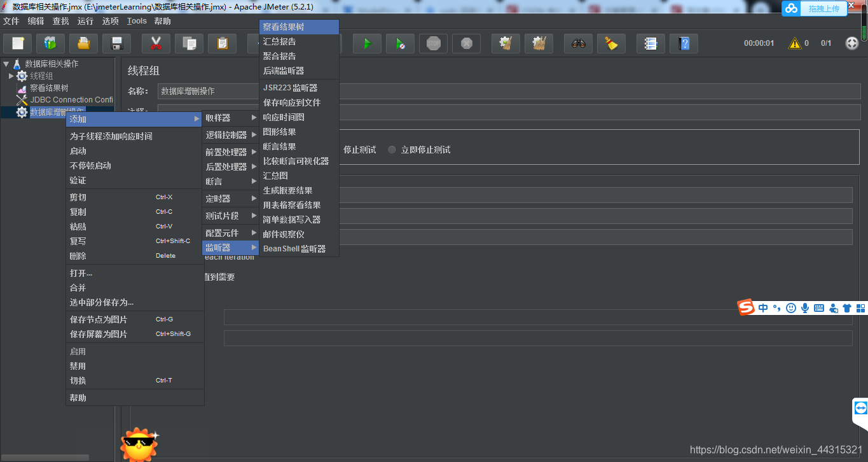
Task: Click the Clear results broom-and-gear icon
Action: (x=506, y=43)
